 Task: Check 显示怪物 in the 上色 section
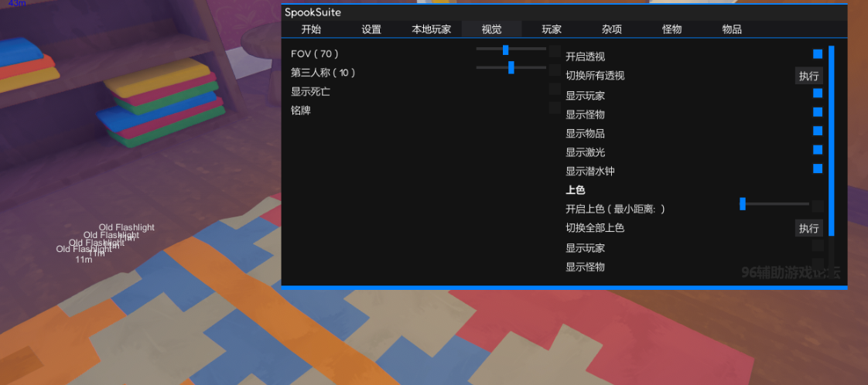[x=818, y=264]
